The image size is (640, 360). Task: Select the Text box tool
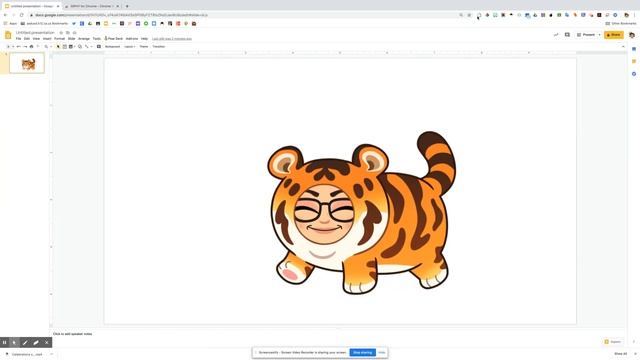coord(64,47)
